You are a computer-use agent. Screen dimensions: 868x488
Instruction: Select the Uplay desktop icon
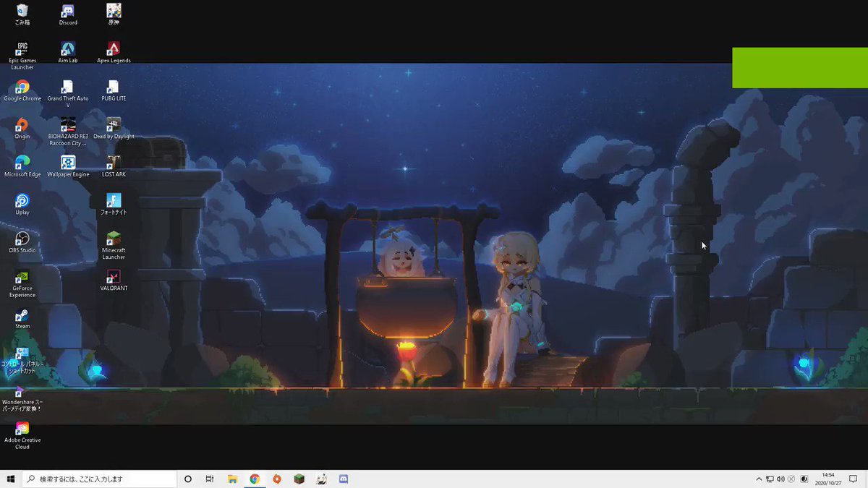pyautogui.click(x=22, y=205)
